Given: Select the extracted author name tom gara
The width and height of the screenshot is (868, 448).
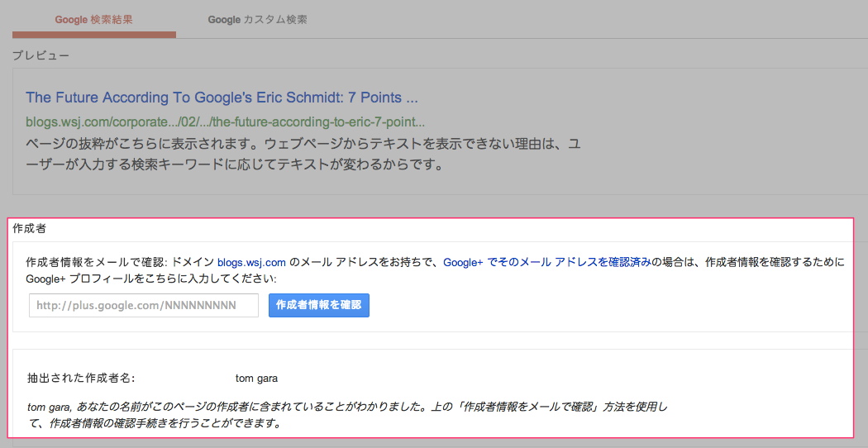Looking at the screenshot, I should (x=257, y=379).
